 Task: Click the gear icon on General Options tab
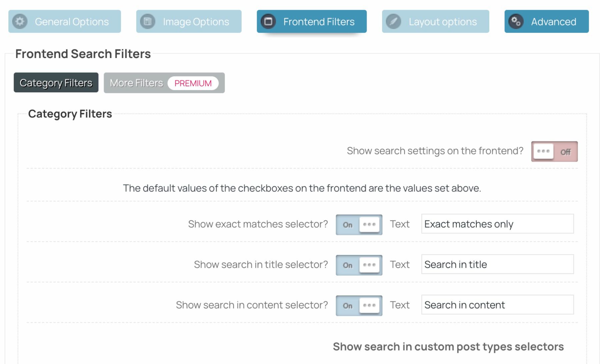(20, 21)
